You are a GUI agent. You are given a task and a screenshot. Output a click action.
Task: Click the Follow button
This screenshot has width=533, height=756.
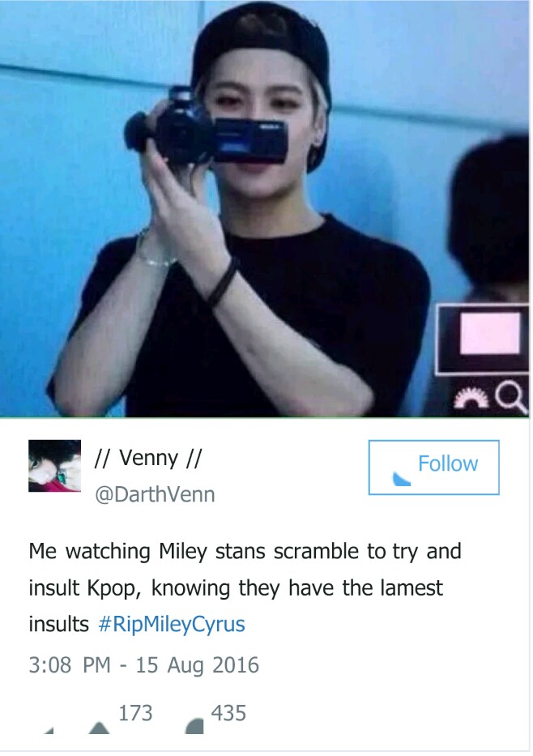coord(433,468)
